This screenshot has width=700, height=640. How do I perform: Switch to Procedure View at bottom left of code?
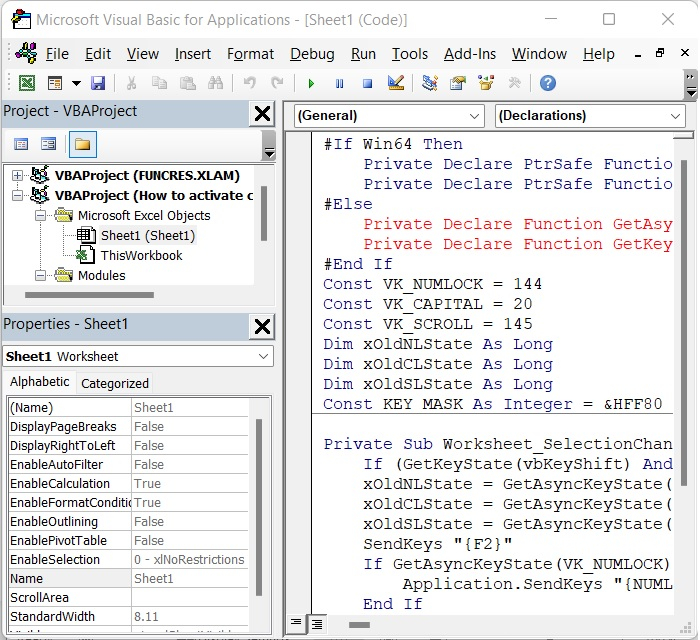tap(296, 623)
